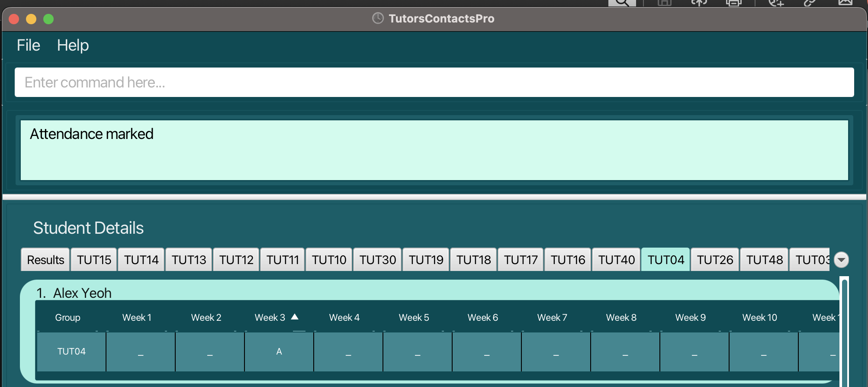This screenshot has width=868, height=387.
Task: Switch to the TUT48 tab
Action: click(764, 260)
